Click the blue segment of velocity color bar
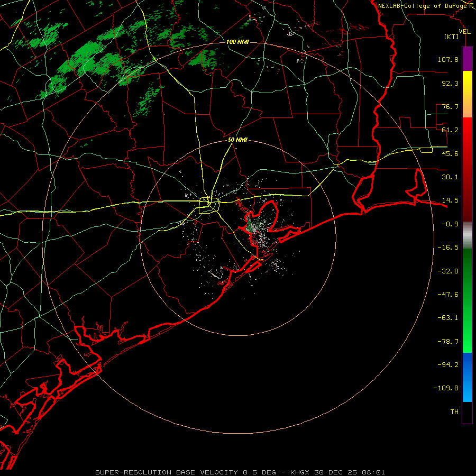The image size is (476, 476). [467, 377]
